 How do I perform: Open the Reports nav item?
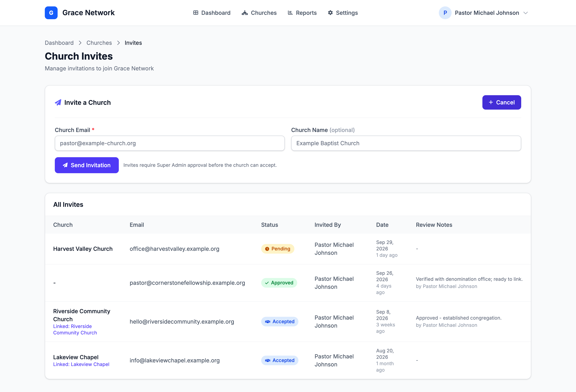click(302, 13)
